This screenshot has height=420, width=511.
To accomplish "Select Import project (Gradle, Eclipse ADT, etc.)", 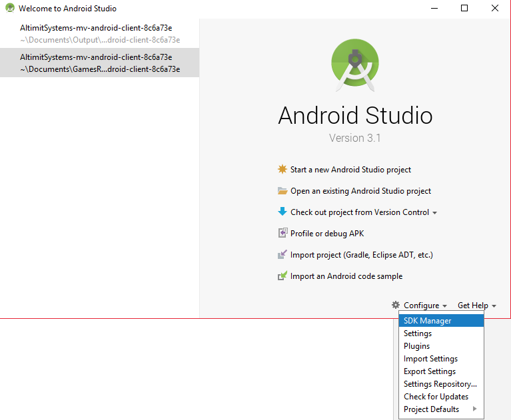I will click(x=361, y=255).
